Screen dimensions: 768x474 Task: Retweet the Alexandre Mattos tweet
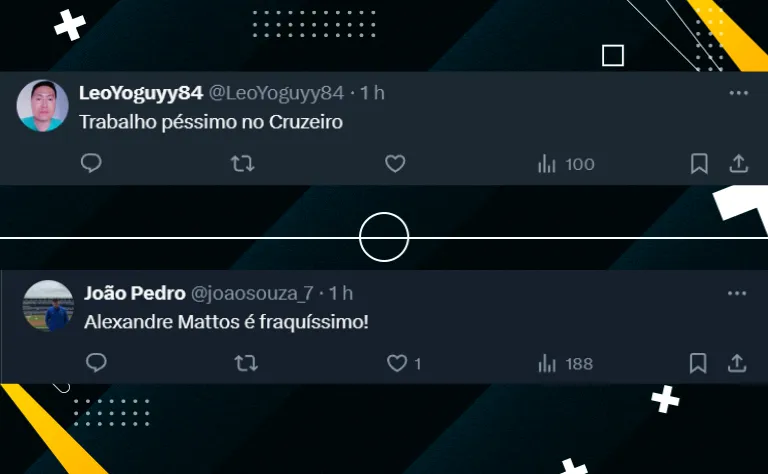[x=246, y=363]
